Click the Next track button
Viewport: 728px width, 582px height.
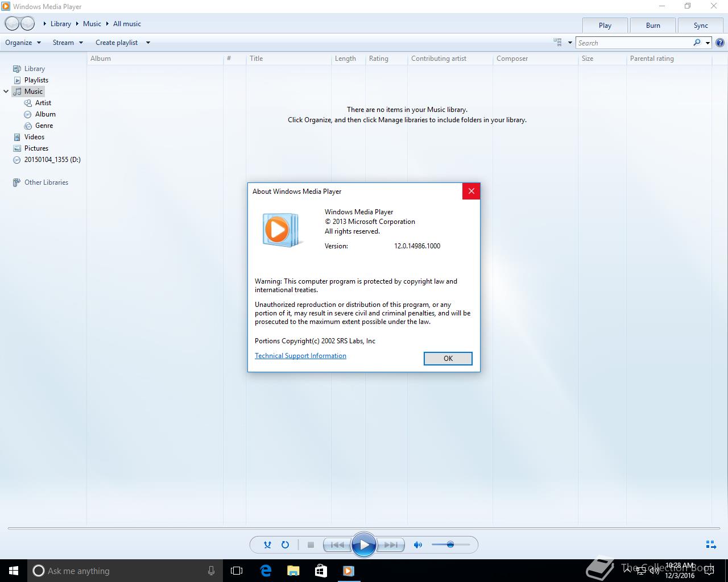tap(391, 544)
